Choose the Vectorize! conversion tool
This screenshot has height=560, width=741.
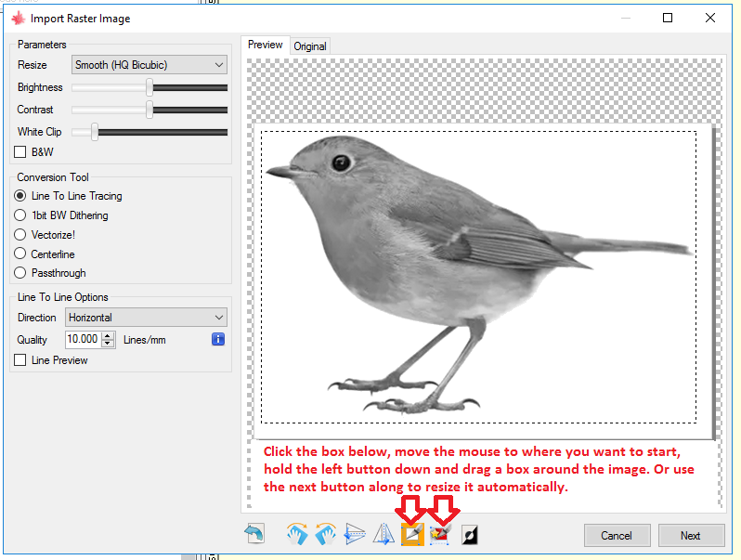tap(21, 235)
